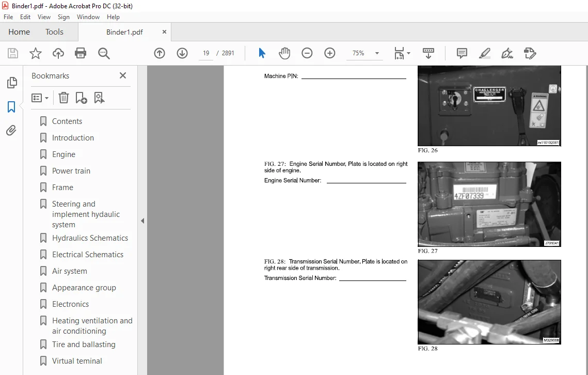
Task: Add document to starred with star icon
Action: [x=36, y=53]
